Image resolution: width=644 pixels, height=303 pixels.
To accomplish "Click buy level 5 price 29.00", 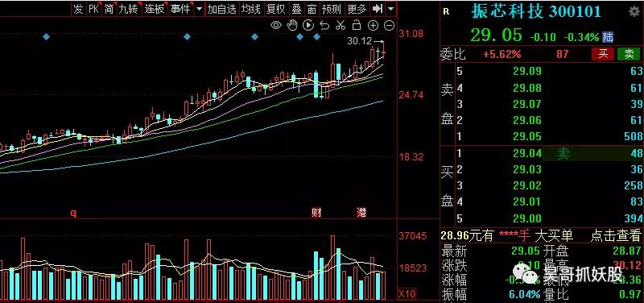I will pos(527,218).
